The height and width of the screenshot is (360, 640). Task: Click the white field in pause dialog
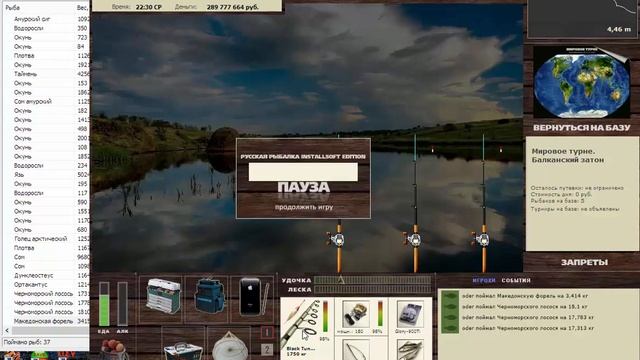tap(303, 172)
